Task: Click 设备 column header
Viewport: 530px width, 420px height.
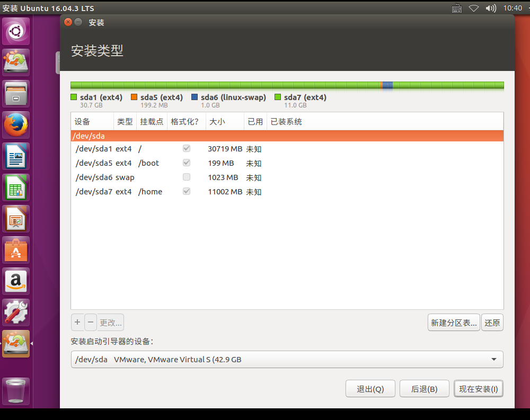Action: (92, 121)
